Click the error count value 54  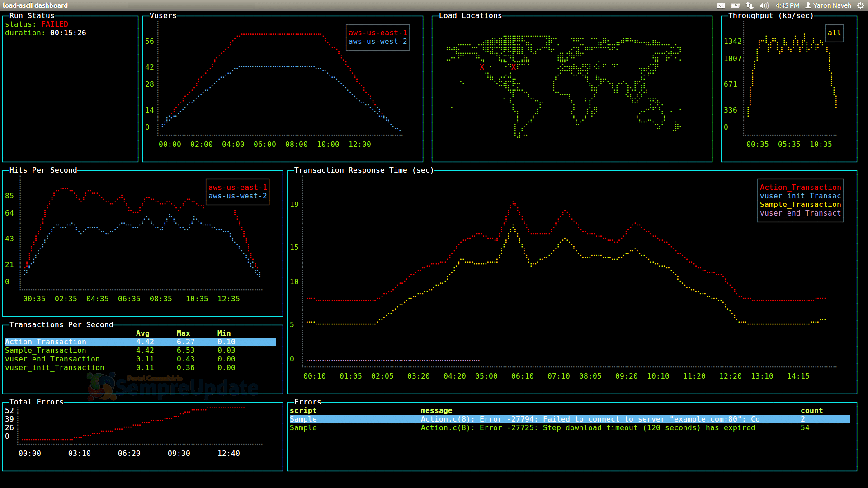click(x=805, y=428)
